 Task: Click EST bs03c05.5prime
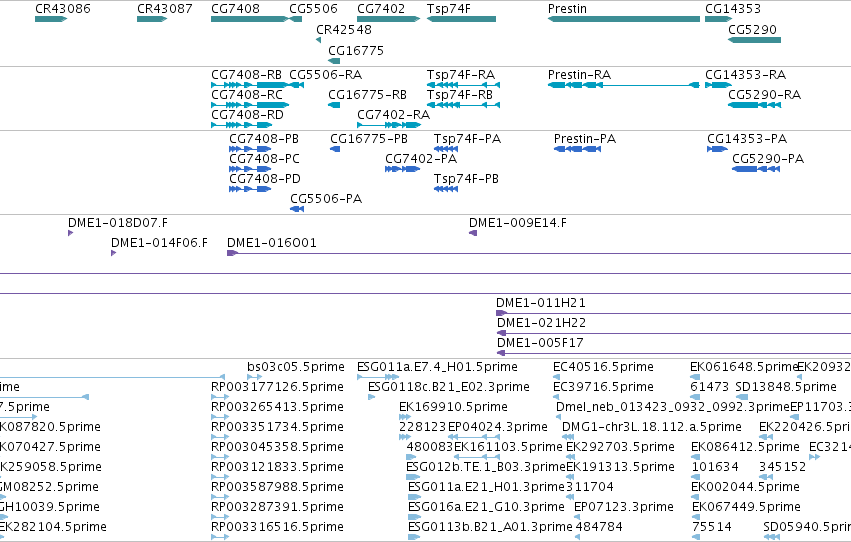tap(255, 377)
